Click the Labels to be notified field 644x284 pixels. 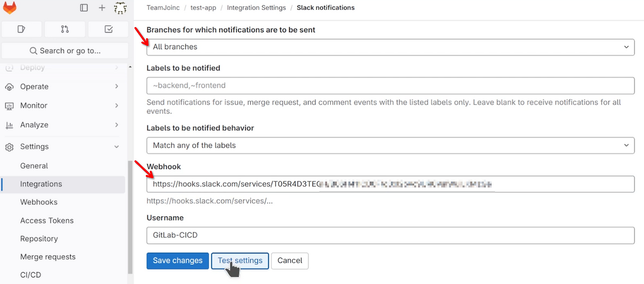[x=390, y=85]
